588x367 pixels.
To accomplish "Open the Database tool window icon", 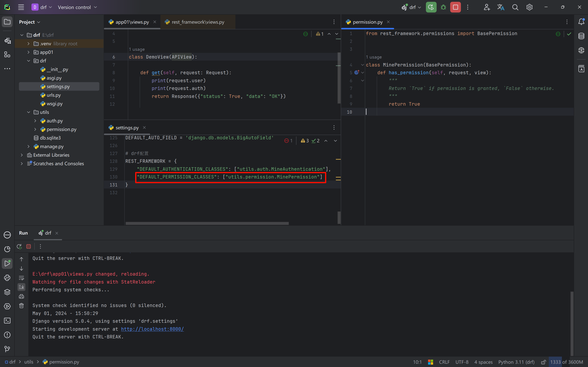I will tap(581, 36).
